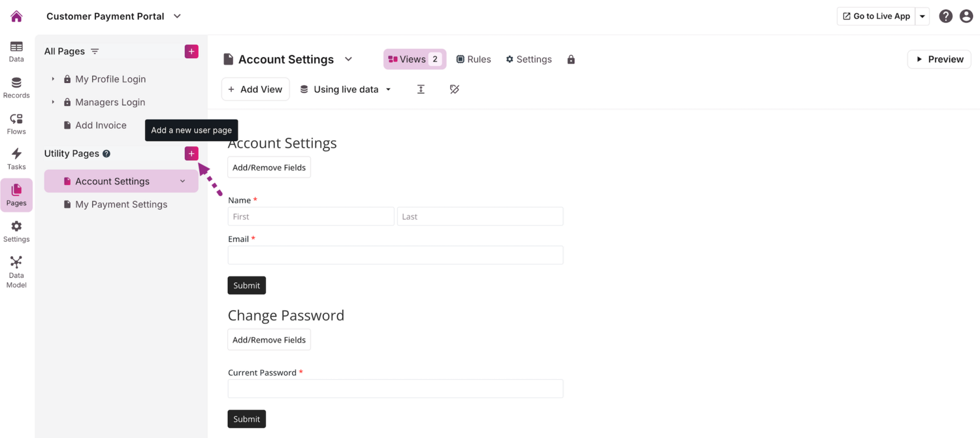Click the Preview button
Image resolution: width=980 pixels, height=438 pixels.
pyautogui.click(x=939, y=59)
